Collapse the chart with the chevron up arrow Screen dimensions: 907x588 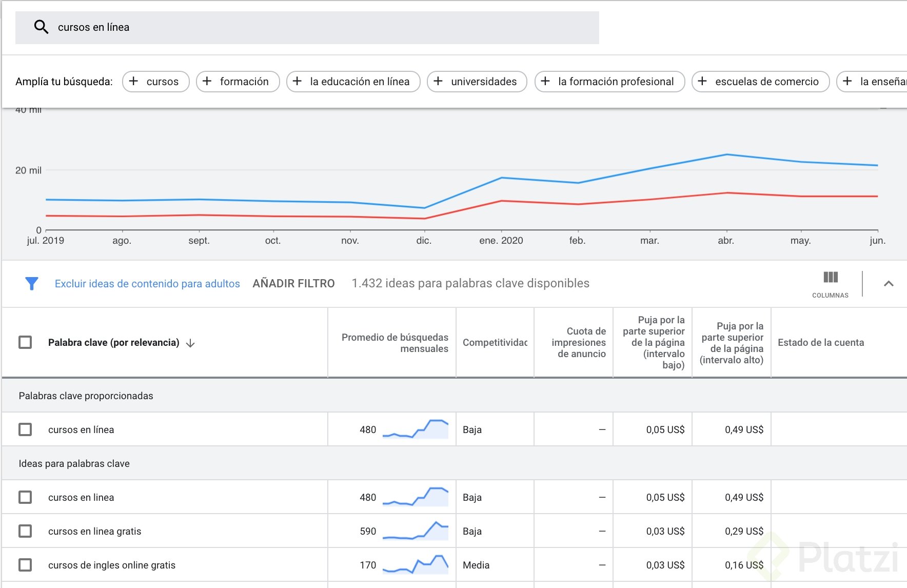(x=889, y=283)
